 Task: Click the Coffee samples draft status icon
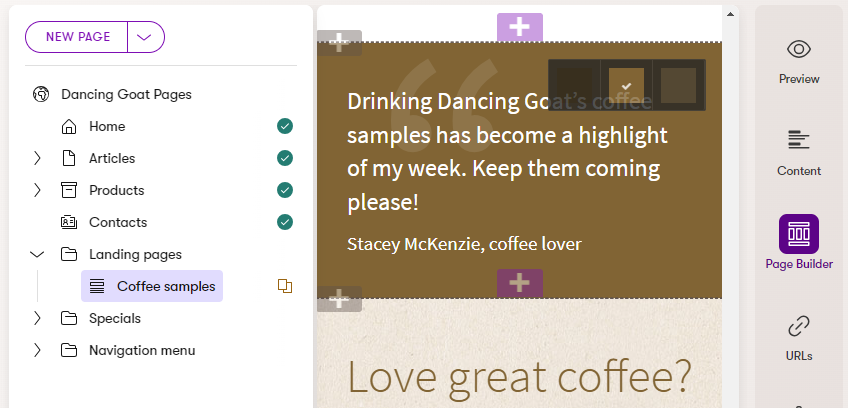click(x=285, y=286)
